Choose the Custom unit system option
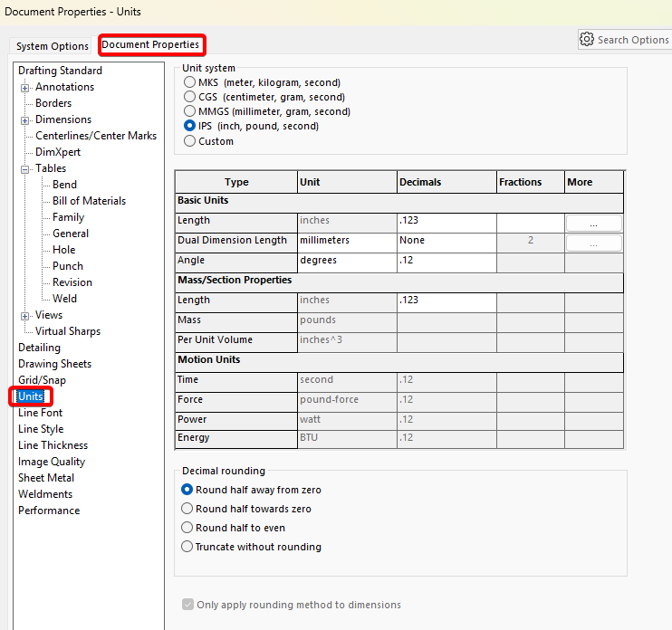Viewport: 672px width, 630px height. [189, 141]
